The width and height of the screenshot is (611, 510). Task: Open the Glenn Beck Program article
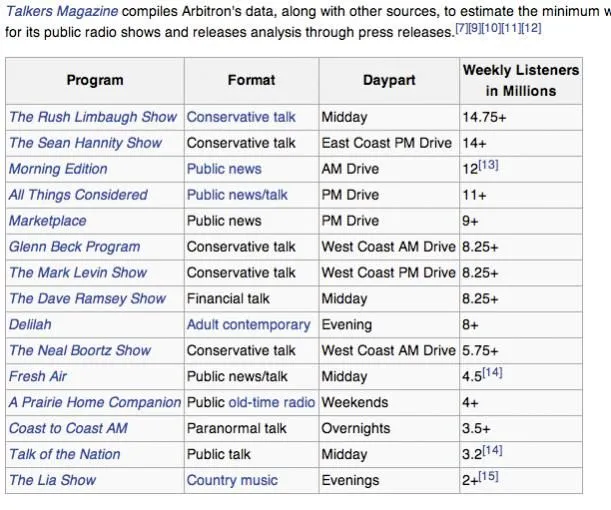pyautogui.click(x=75, y=247)
